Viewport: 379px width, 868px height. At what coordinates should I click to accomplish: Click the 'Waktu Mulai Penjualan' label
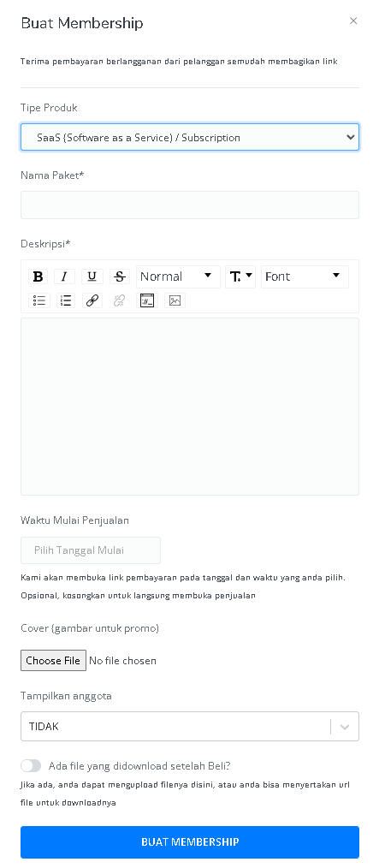[74, 520]
